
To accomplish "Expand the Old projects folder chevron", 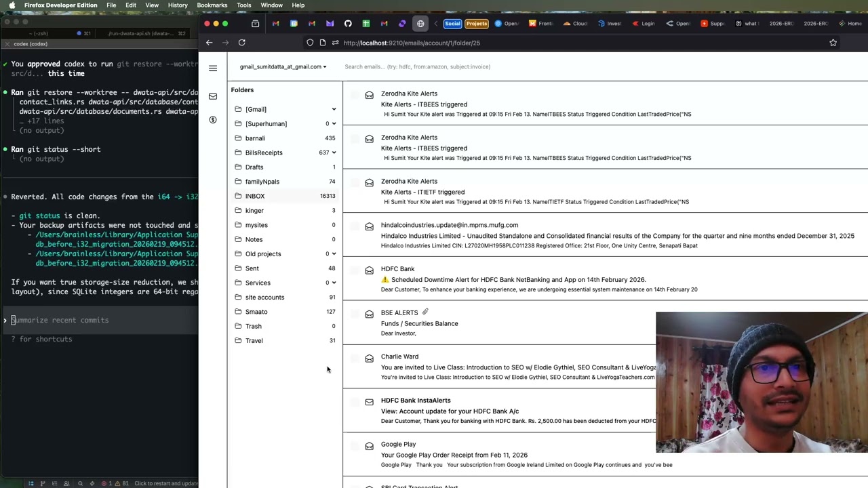I will [x=334, y=254].
